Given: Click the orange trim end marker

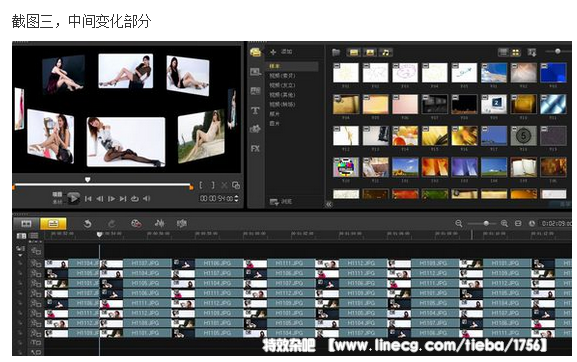Looking at the screenshot, I should point(191,188).
